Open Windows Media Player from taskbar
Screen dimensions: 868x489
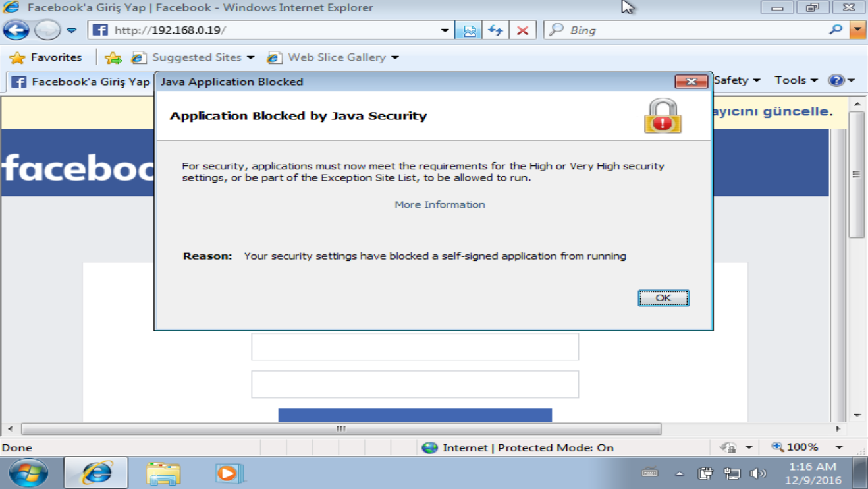click(229, 473)
